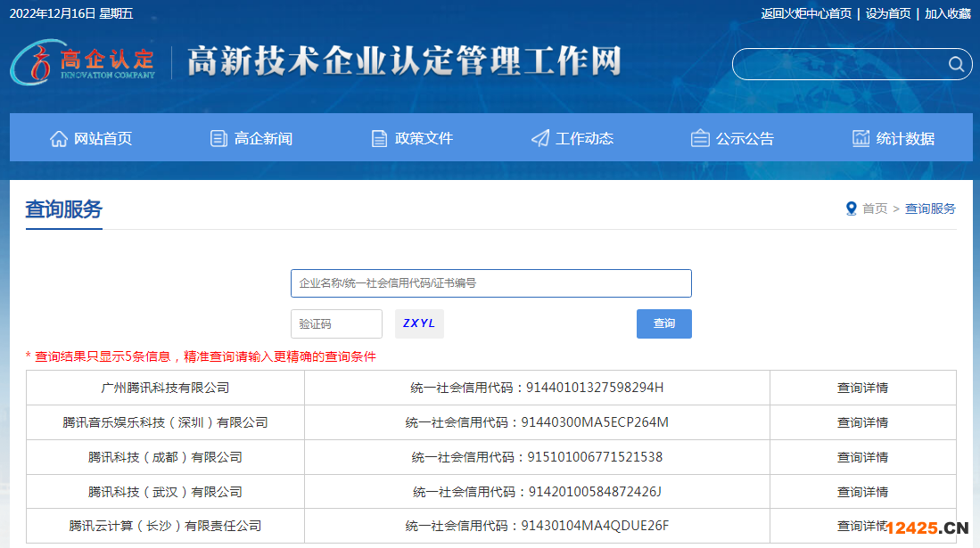Click the 返回火炬中心首页 link

[806, 13]
